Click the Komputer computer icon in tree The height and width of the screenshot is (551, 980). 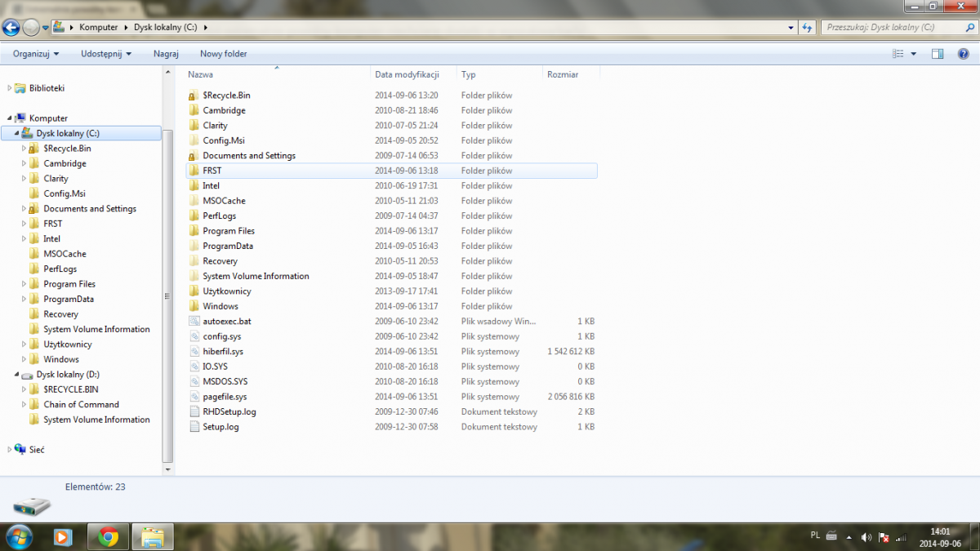20,118
